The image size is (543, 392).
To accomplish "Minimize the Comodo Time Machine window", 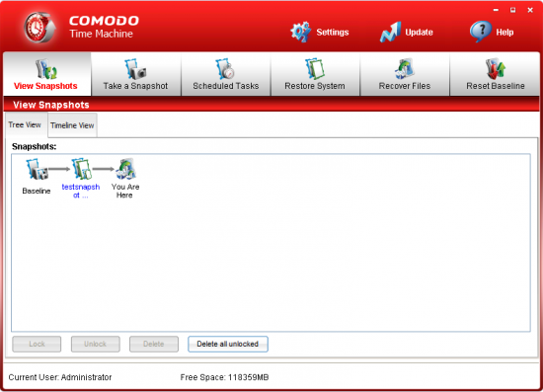I will [496, 10].
